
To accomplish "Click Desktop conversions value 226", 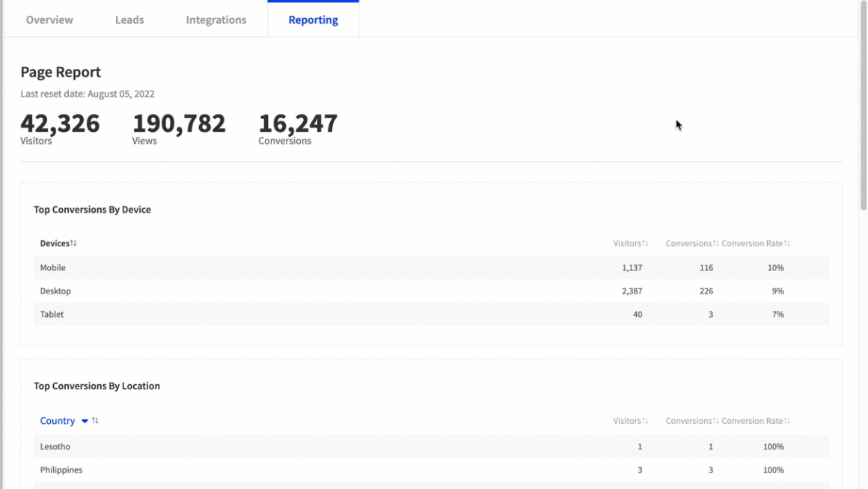I will click(706, 291).
